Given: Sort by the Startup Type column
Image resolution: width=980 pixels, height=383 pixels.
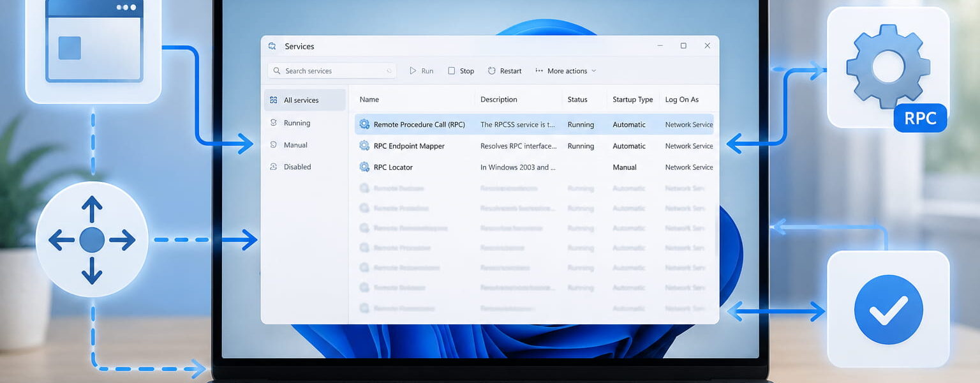Looking at the screenshot, I should click(633, 100).
